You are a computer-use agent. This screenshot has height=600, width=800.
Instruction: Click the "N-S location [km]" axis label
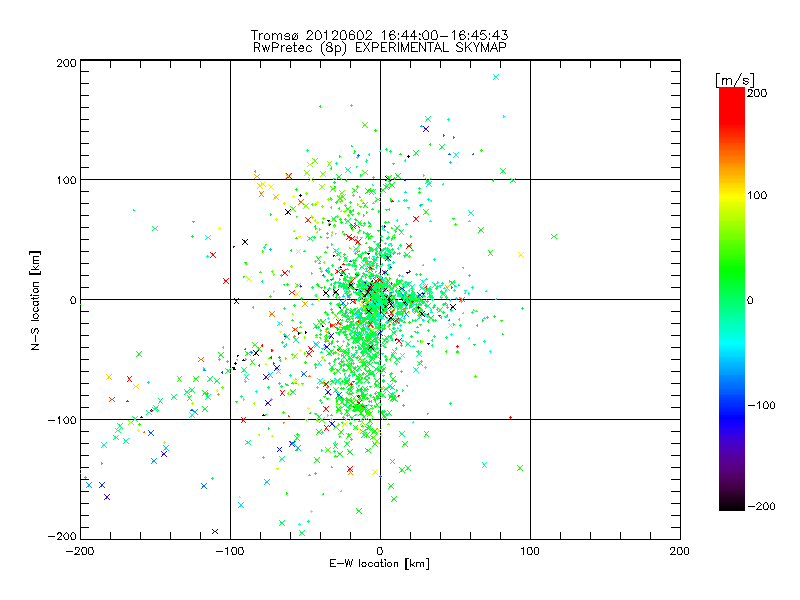pos(35,300)
